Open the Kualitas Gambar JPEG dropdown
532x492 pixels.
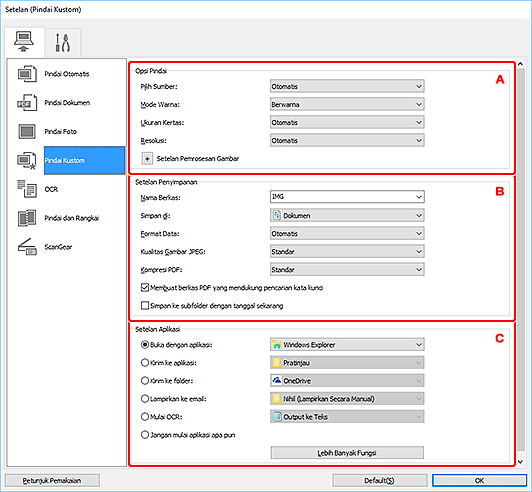(x=347, y=251)
